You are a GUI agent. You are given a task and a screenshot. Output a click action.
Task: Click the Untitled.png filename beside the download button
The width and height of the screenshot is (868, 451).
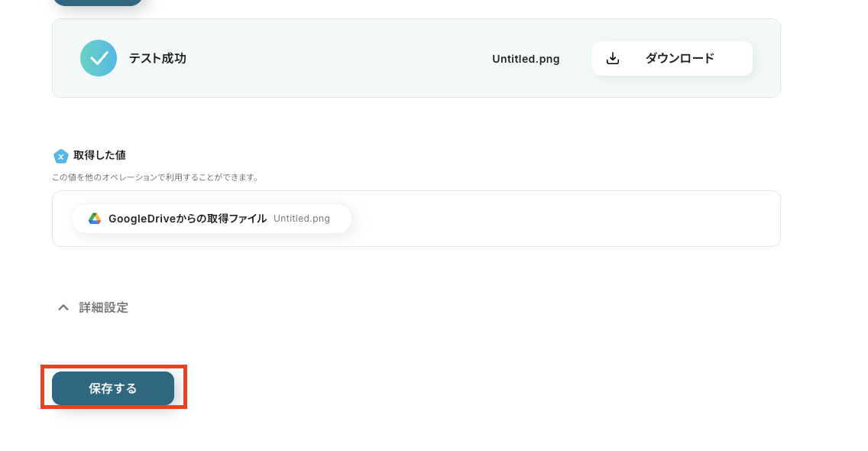coord(526,59)
